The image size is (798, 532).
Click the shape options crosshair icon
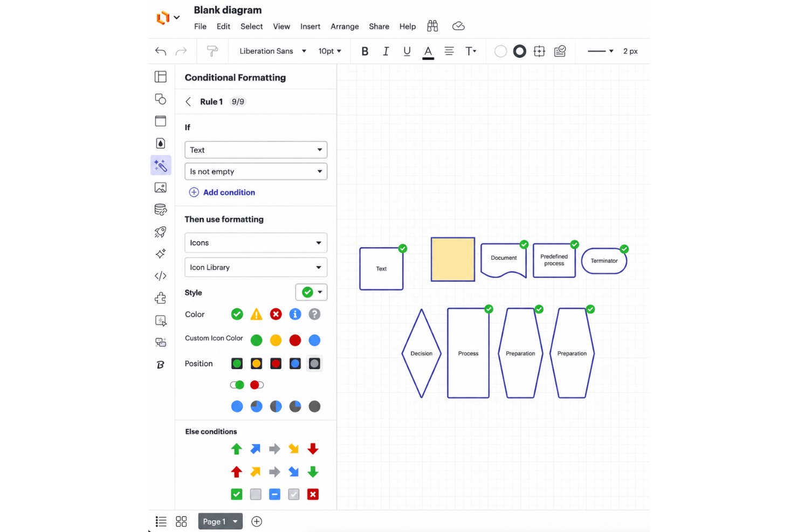[539, 51]
